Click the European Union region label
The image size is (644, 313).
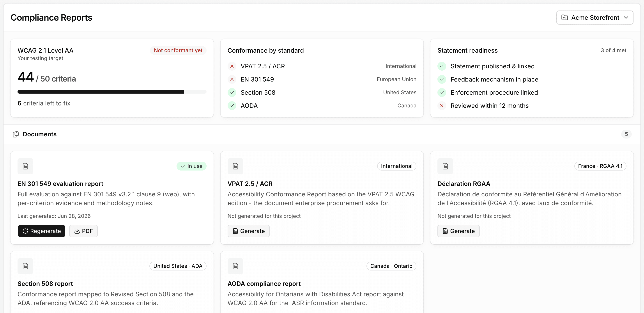(x=396, y=79)
